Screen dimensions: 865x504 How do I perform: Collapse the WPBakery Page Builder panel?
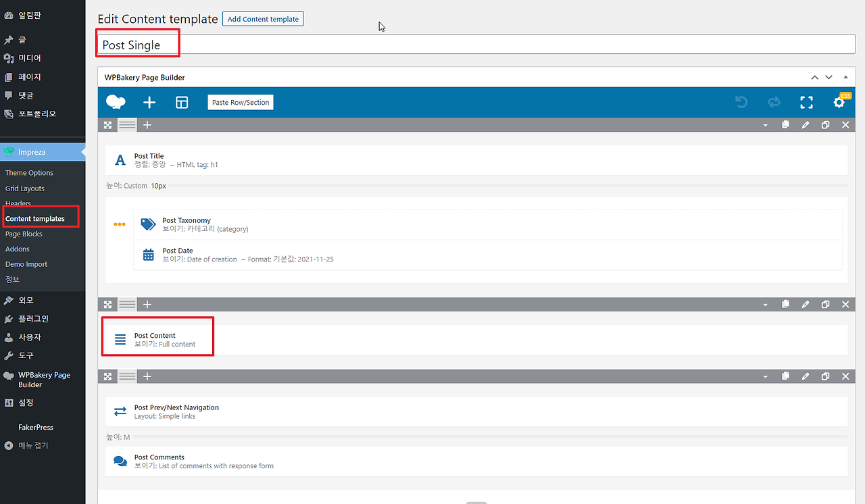pyautogui.click(x=845, y=77)
